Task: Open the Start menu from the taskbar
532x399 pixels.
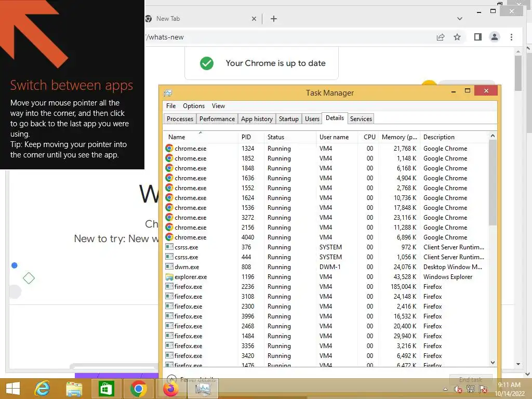Action: coord(13,389)
